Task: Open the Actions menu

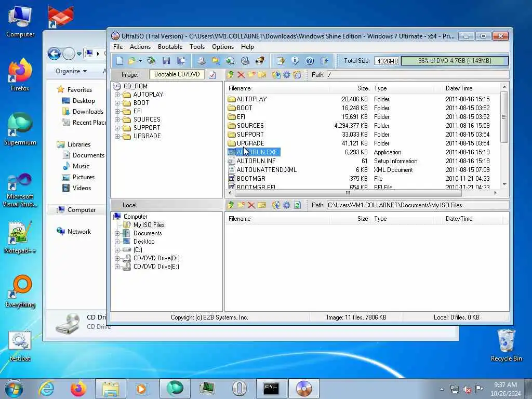Action: point(140,47)
